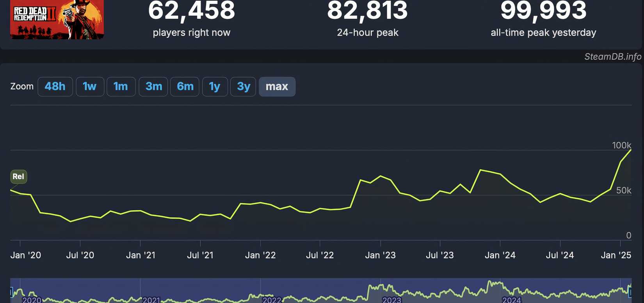Click the Jan '21 axis label

tap(141, 255)
